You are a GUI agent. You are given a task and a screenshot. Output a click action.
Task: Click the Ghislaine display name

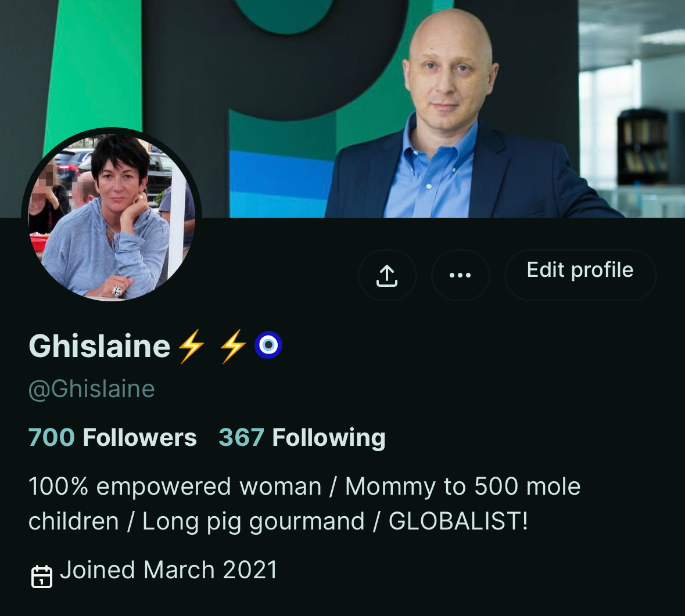(99, 346)
